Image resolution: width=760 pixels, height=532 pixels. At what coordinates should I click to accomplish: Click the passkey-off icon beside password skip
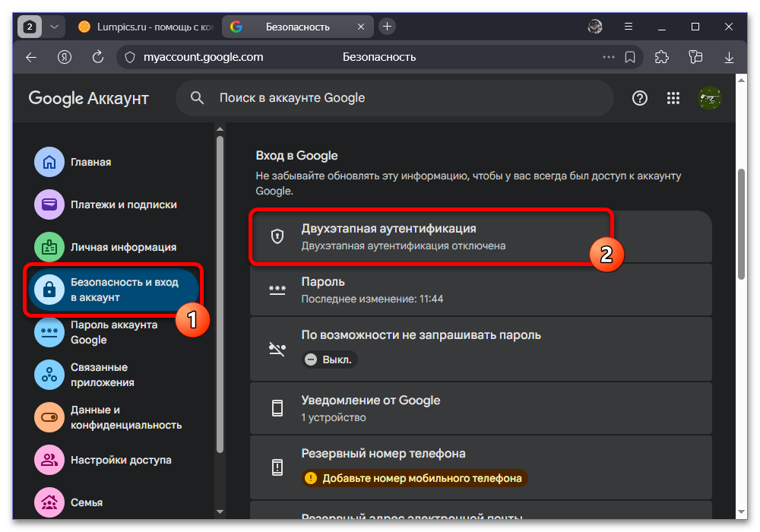pos(277,348)
